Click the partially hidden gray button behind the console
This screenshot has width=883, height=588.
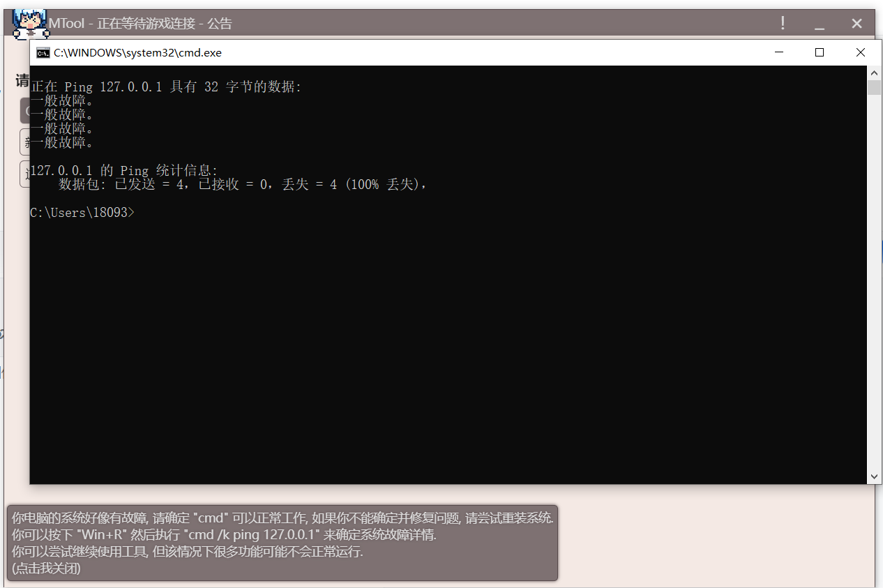coord(24,111)
